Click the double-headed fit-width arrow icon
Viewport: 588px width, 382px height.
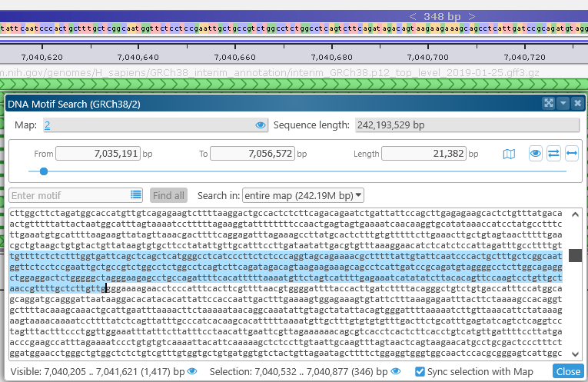click(571, 154)
